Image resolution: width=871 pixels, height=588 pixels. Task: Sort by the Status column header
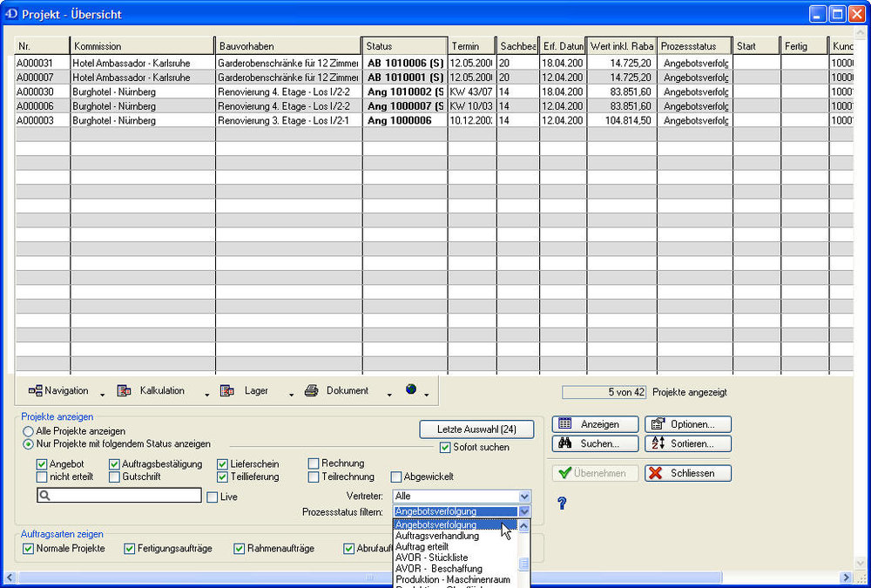point(404,46)
